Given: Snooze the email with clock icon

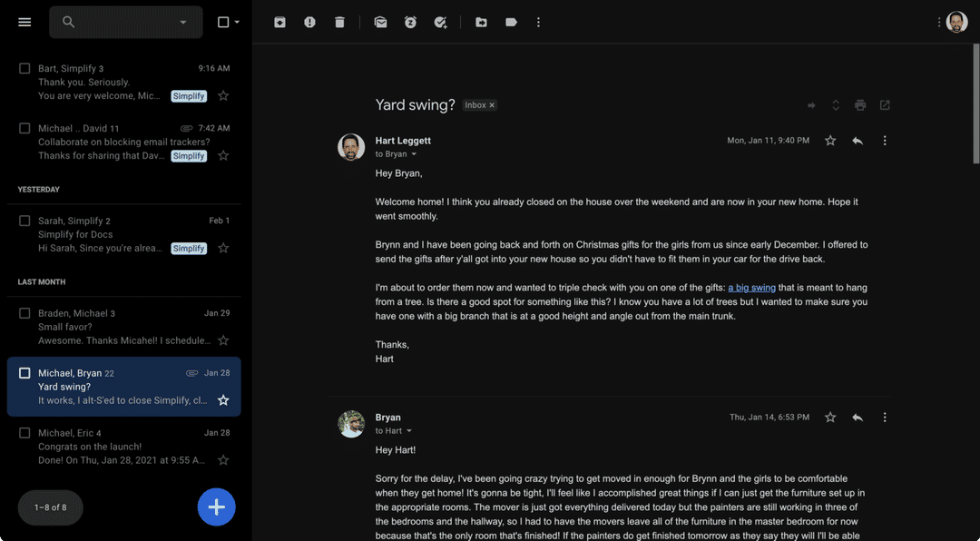Looking at the screenshot, I should 410,22.
